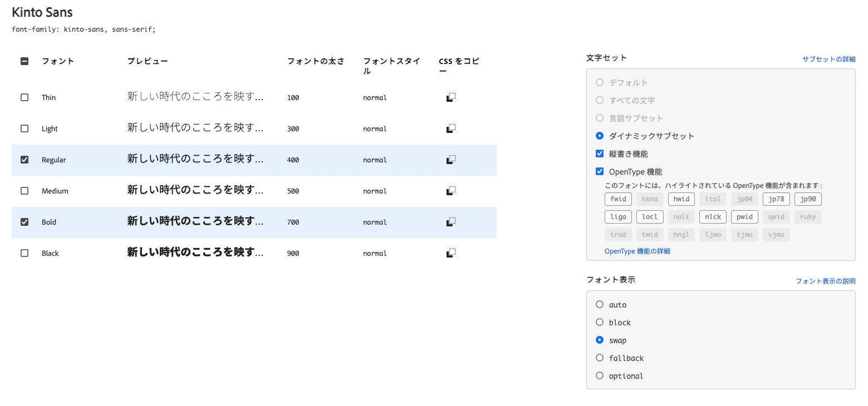Toggle the nlck OpenType feature
This screenshot has height=406, width=868.
point(713,217)
